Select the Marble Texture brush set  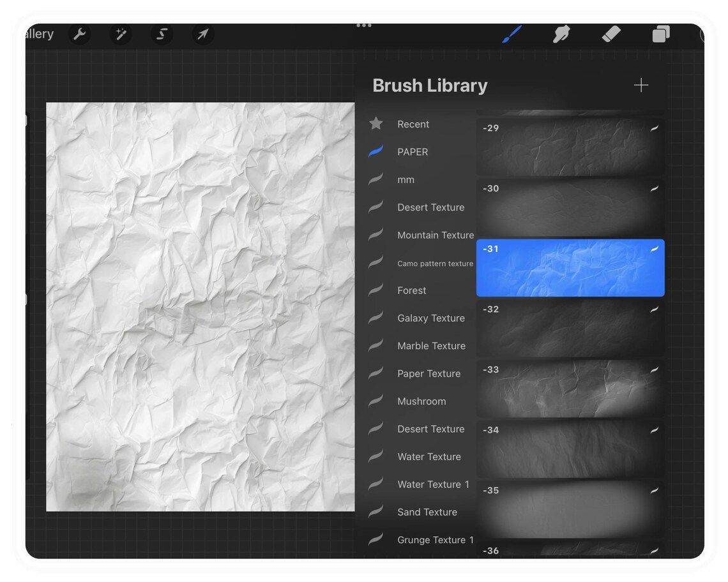click(432, 345)
